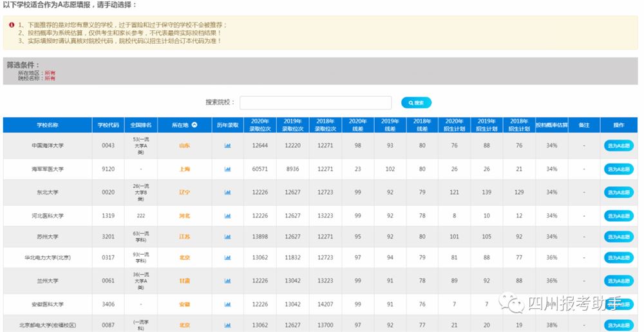Open admission history chart for 河北医科大学
The width and height of the screenshot is (644, 332).
click(x=227, y=216)
